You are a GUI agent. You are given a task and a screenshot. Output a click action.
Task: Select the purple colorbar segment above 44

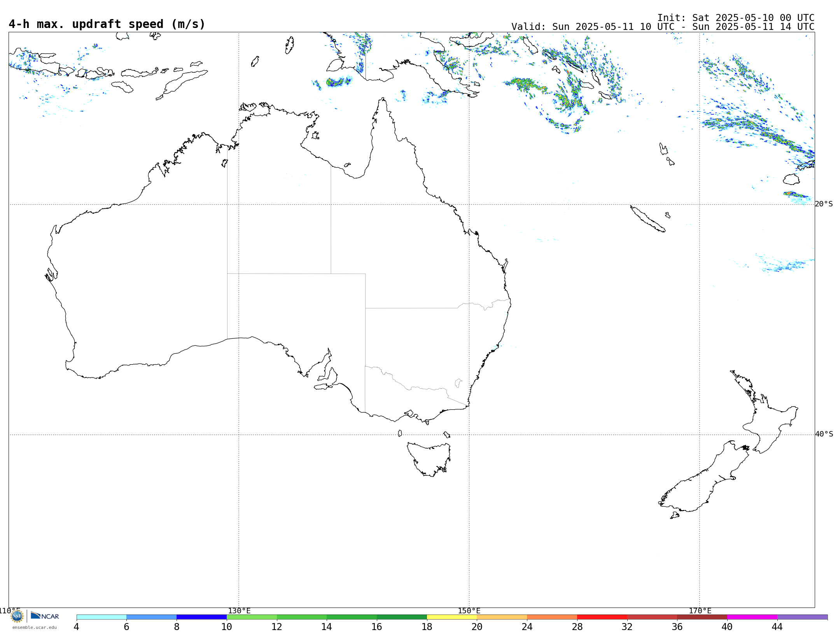pyautogui.click(x=802, y=617)
